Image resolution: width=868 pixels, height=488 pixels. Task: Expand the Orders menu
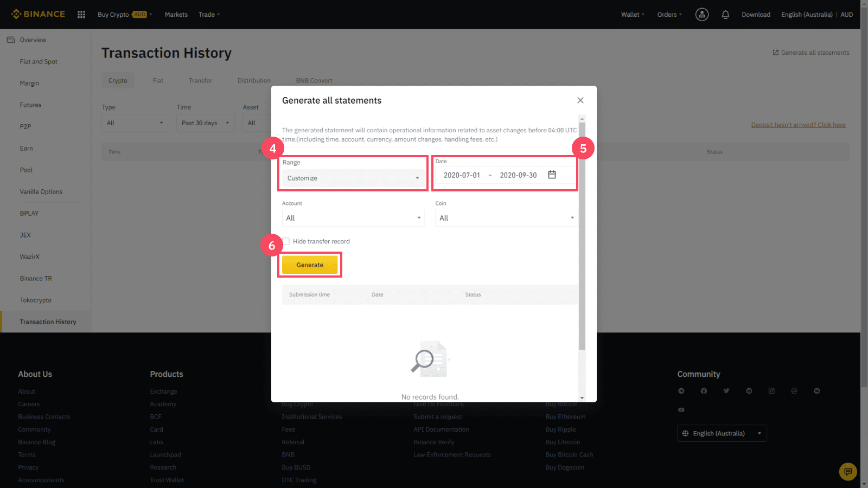point(669,15)
